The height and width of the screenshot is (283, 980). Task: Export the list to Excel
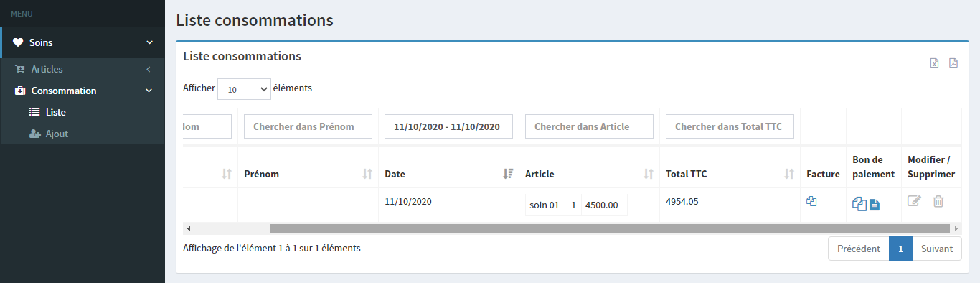click(934, 62)
